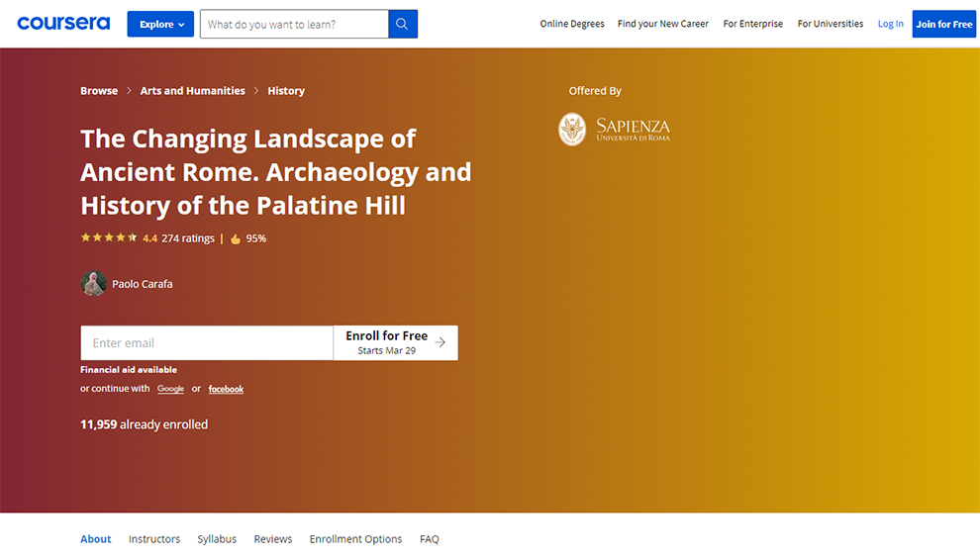Screen dimensions: 980x558
Task: Click Financial aid available text
Action: [x=129, y=369]
